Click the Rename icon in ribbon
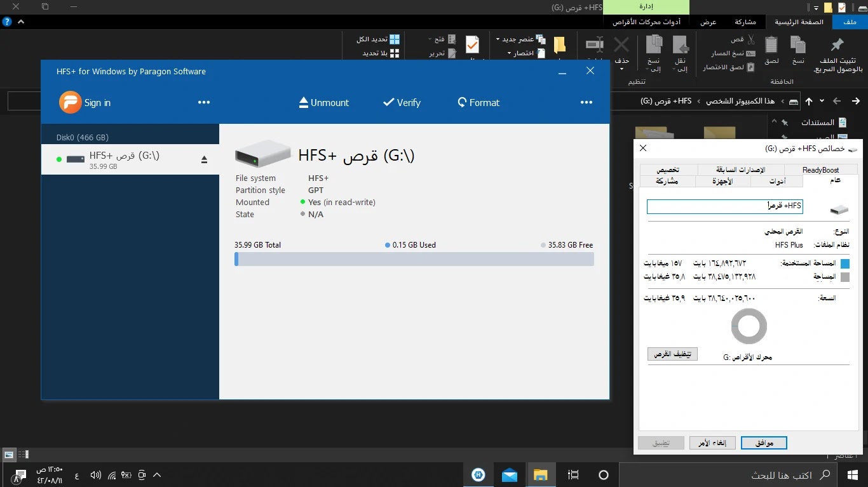 pos(595,45)
